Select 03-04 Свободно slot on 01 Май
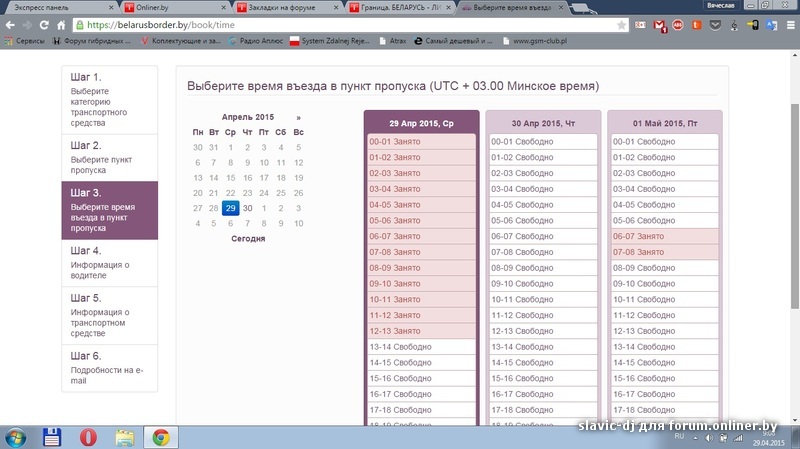The width and height of the screenshot is (800, 449). point(665,189)
